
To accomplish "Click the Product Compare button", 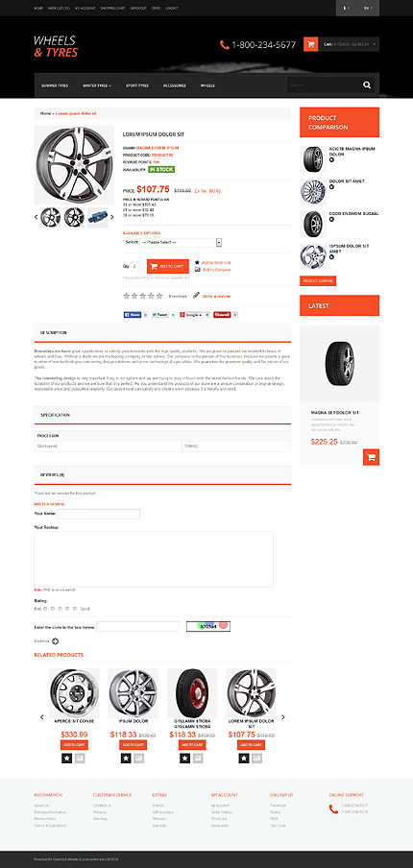I will [318, 280].
